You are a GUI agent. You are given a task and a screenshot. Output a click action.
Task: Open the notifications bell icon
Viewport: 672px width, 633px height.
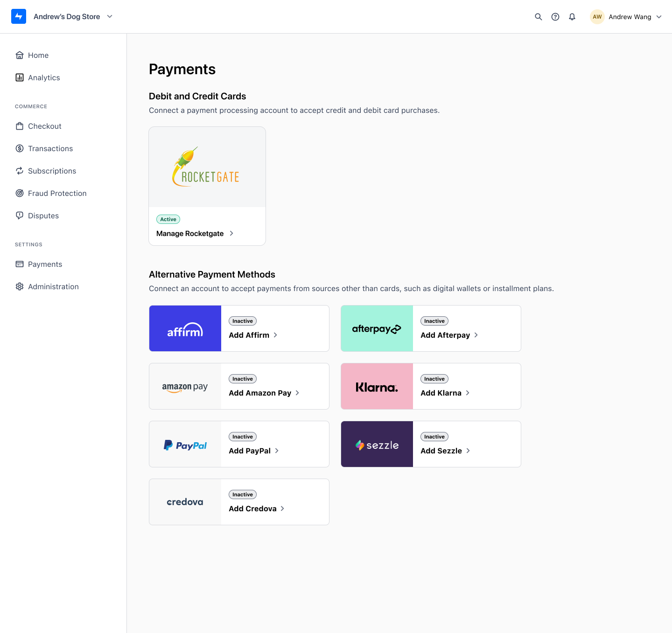pyautogui.click(x=572, y=17)
